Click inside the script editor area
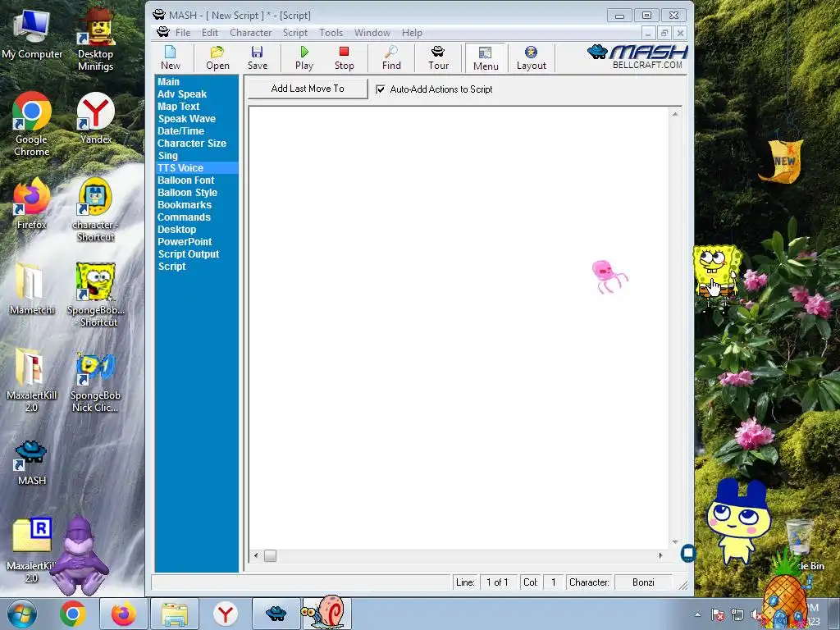This screenshot has height=630, width=840. 459,328
